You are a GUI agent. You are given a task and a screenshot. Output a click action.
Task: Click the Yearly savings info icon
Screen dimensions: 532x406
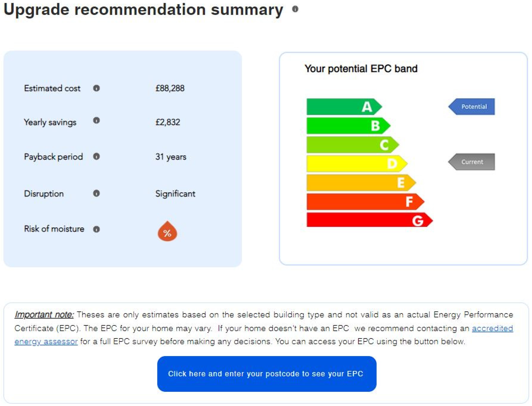(96, 120)
